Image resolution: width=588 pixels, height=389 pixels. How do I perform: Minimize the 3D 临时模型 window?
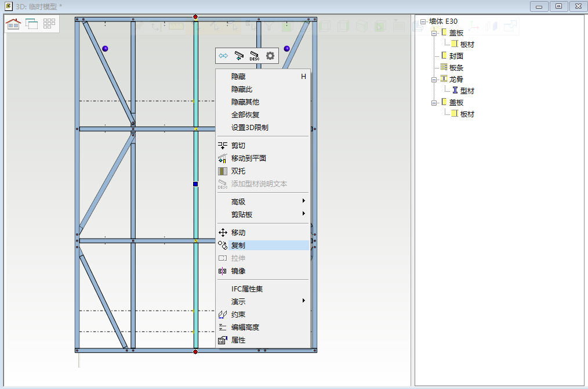pos(539,6)
